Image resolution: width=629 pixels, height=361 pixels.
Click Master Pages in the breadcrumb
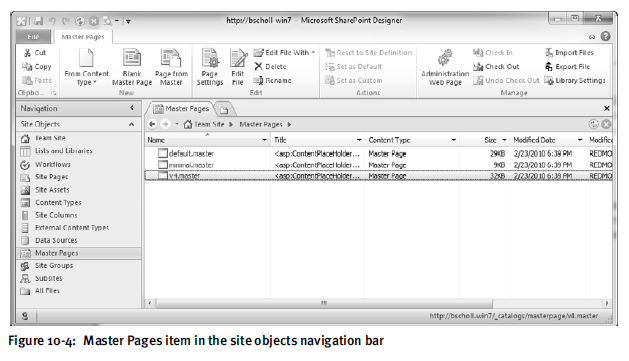(261, 124)
